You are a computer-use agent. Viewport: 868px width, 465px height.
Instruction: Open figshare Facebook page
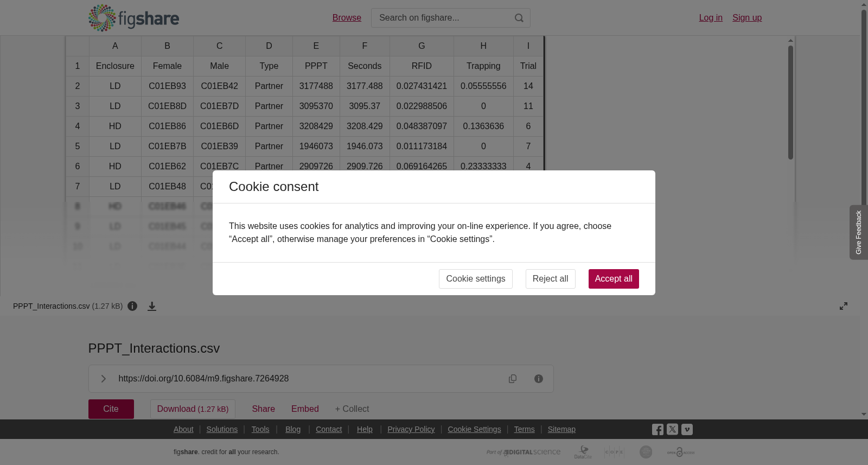658,430
